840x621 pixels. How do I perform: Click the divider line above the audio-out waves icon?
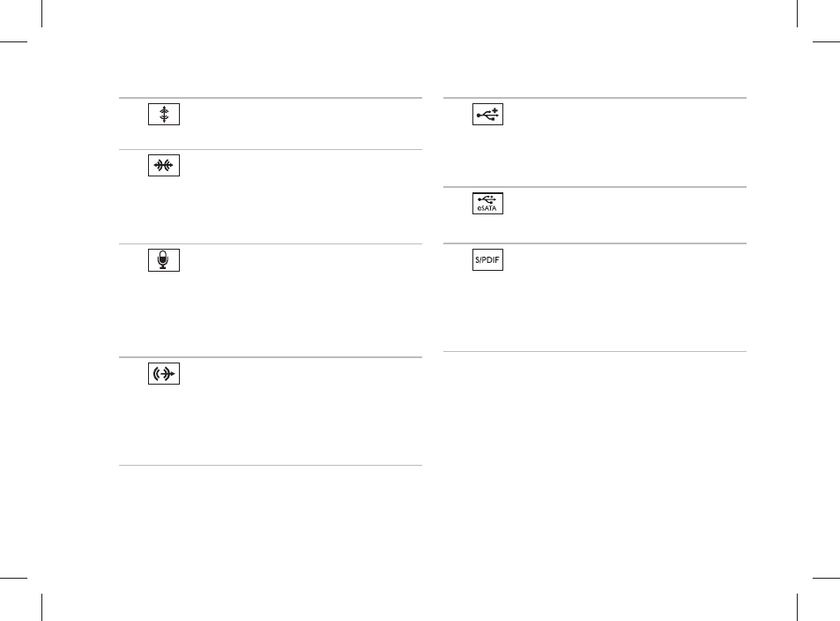(x=271, y=357)
